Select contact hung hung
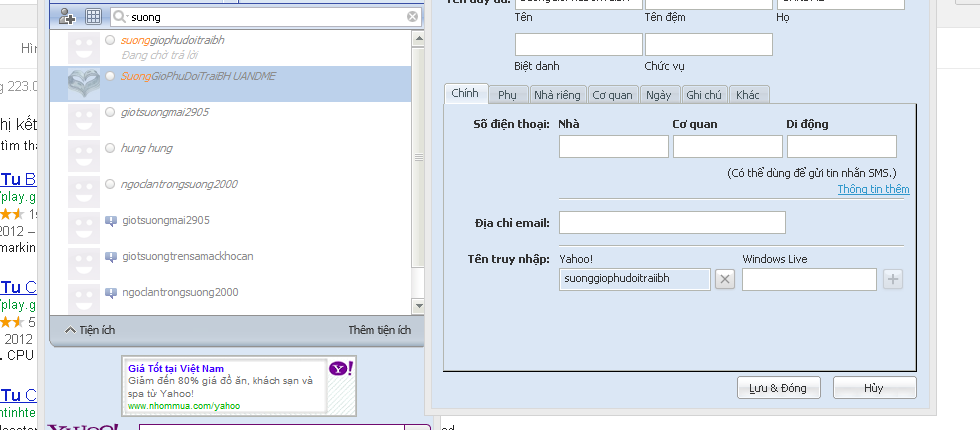Image resolution: width=980 pixels, height=430 pixels. click(x=230, y=156)
